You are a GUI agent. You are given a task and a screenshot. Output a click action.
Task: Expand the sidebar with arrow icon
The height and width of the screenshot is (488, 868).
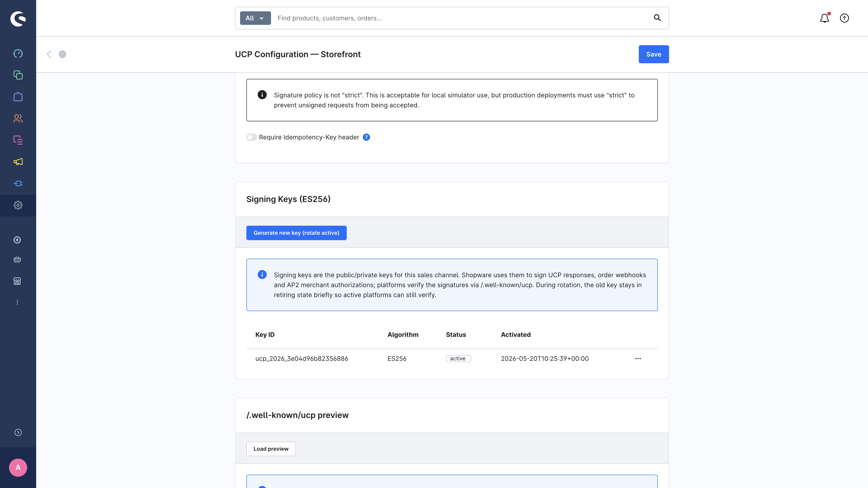click(18, 432)
